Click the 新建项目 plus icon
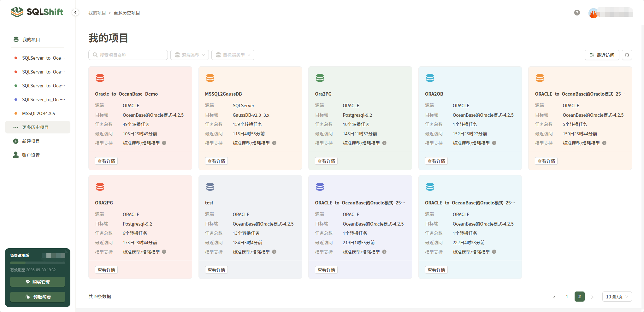644x312 pixels. [16, 141]
